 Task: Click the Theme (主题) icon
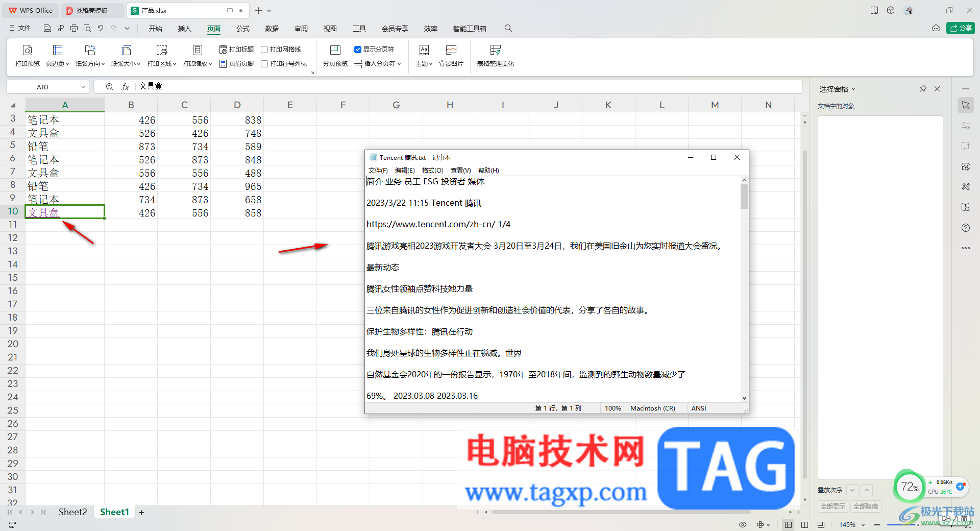424,50
